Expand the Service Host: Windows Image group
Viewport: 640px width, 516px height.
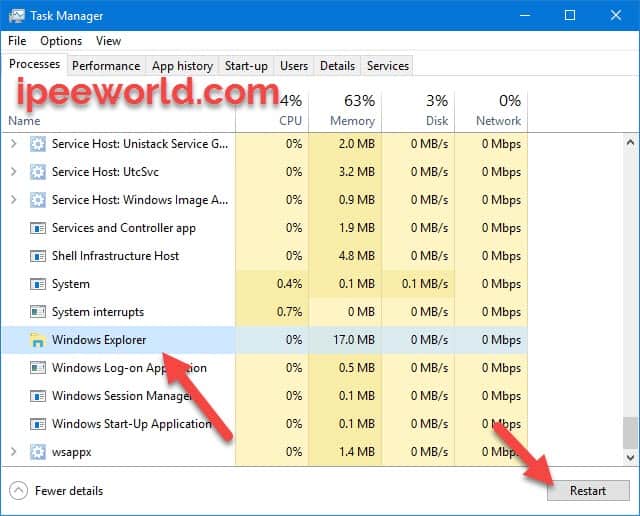pyautogui.click(x=13, y=200)
